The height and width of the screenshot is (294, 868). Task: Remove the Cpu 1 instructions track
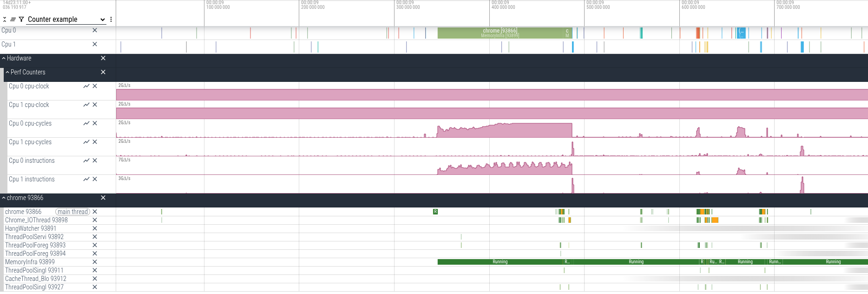[95, 179]
